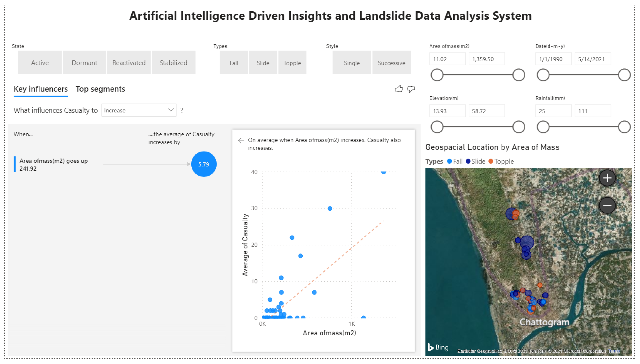The height and width of the screenshot is (364, 640).
Task: Select the Reactivated state button
Action: [x=129, y=63]
